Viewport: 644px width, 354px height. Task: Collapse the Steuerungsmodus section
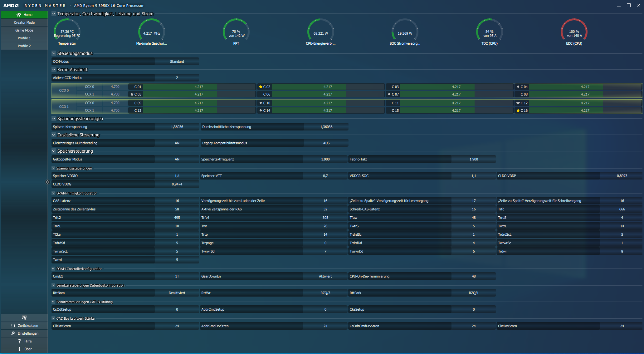54,53
